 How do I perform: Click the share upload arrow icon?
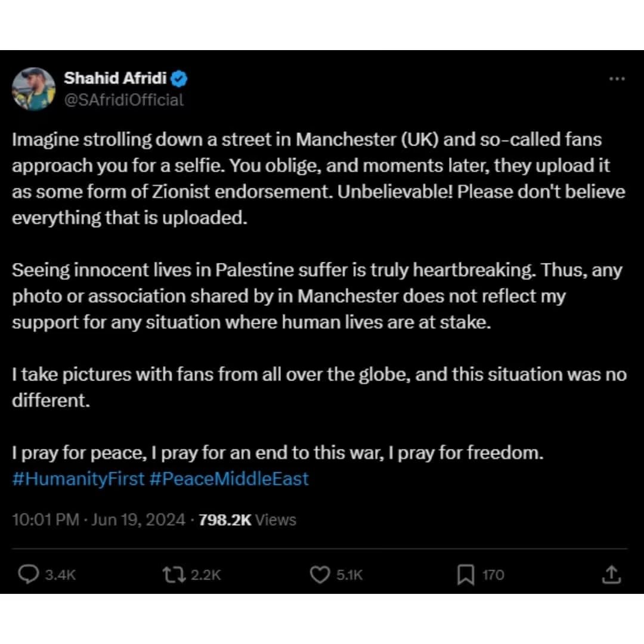[612, 574]
